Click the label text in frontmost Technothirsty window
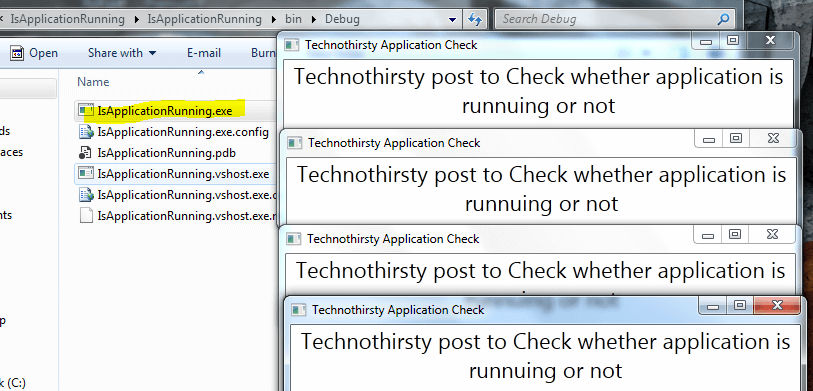Viewport: 813px width, 391px height. click(x=545, y=356)
